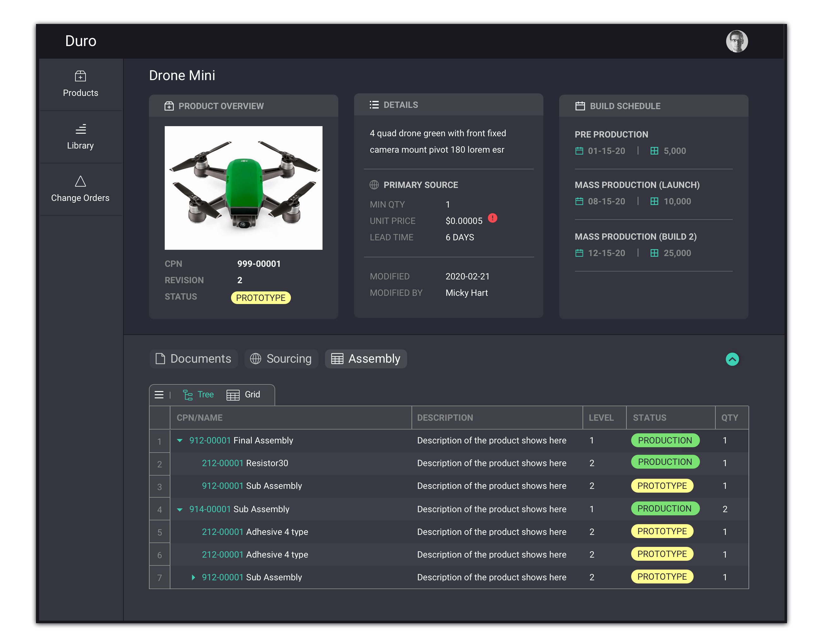Go to Change Orders triangle icon
The width and height of the screenshot is (823, 644).
[80, 181]
